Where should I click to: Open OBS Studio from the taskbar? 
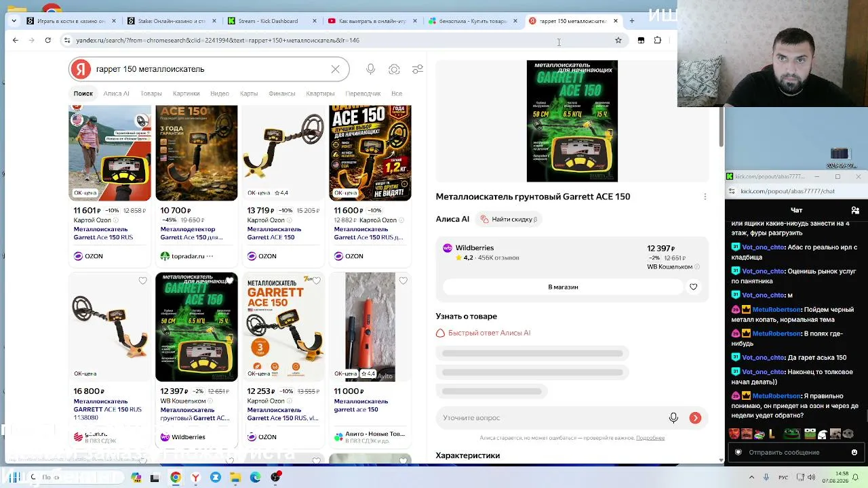[275, 477]
